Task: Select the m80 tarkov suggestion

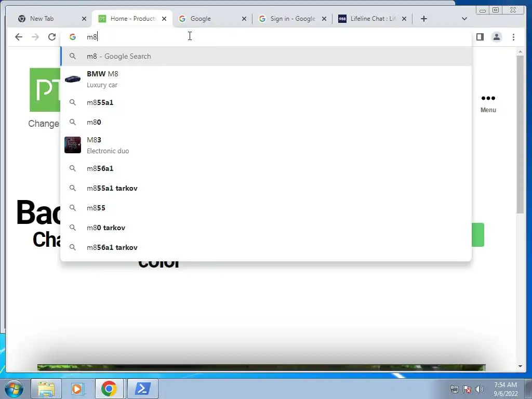Action: (x=266, y=228)
